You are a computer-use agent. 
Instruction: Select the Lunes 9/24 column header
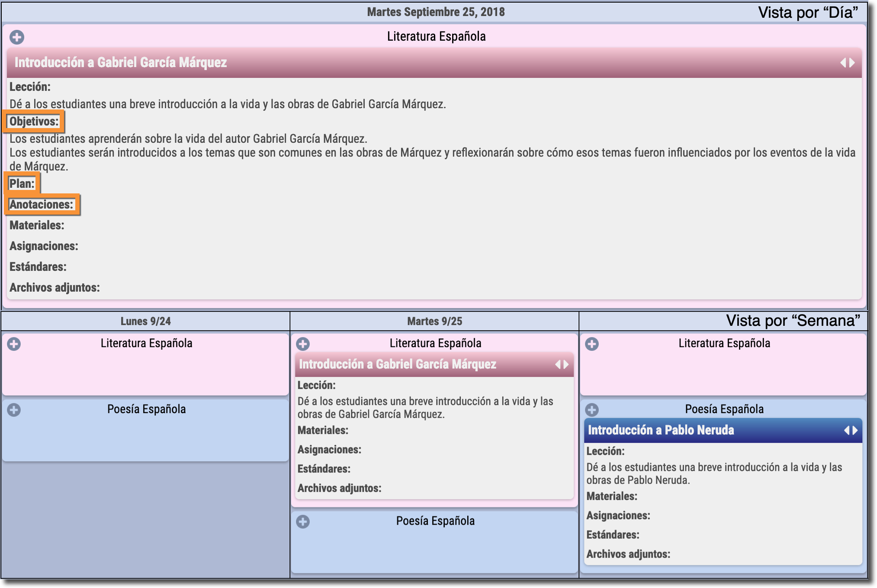(145, 321)
